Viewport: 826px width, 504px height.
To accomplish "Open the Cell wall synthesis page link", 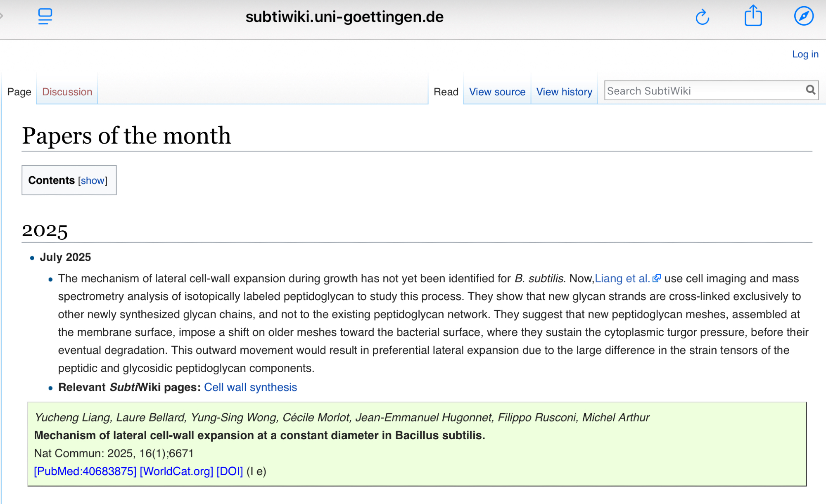I will [x=250, y=387].
